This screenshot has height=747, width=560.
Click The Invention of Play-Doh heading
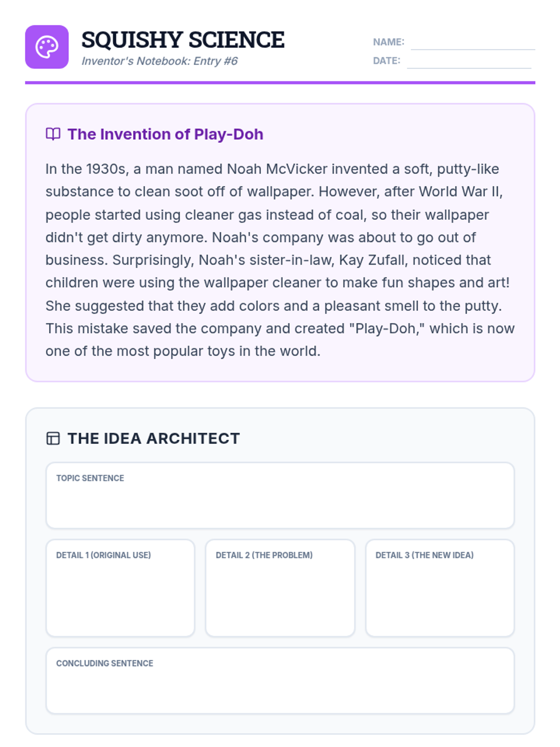pyautogui.click(x=165, y=134)
